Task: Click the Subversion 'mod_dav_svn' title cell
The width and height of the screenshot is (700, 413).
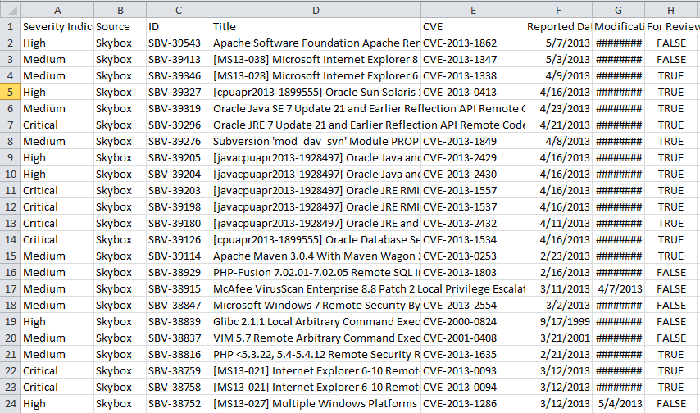Action: tap(316, 142)
